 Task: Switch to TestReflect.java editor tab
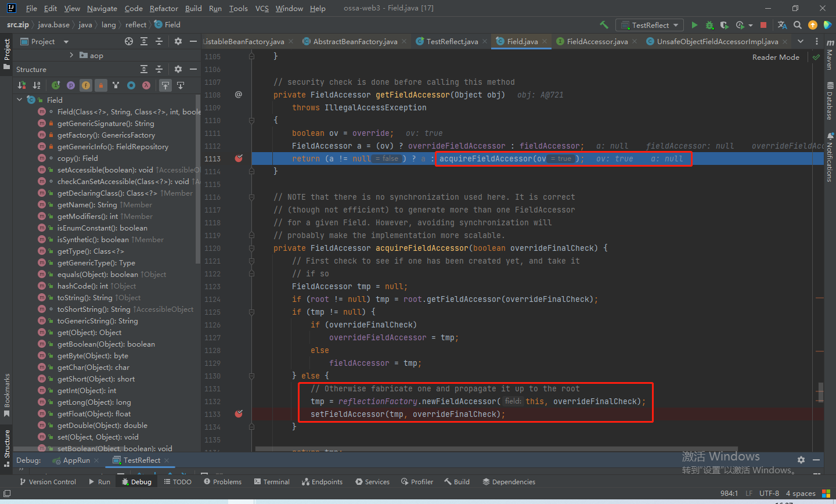[452, 41]
